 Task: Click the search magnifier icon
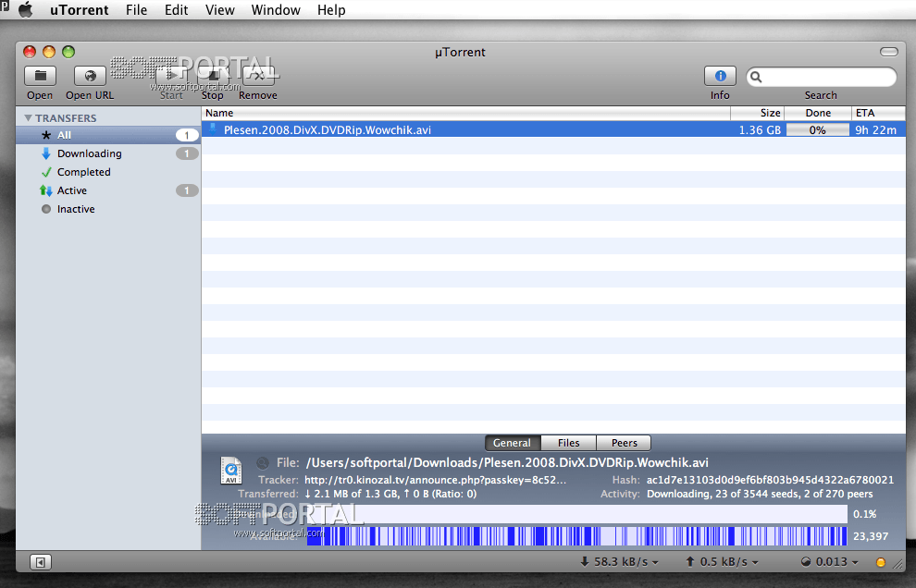pos(756,77)
